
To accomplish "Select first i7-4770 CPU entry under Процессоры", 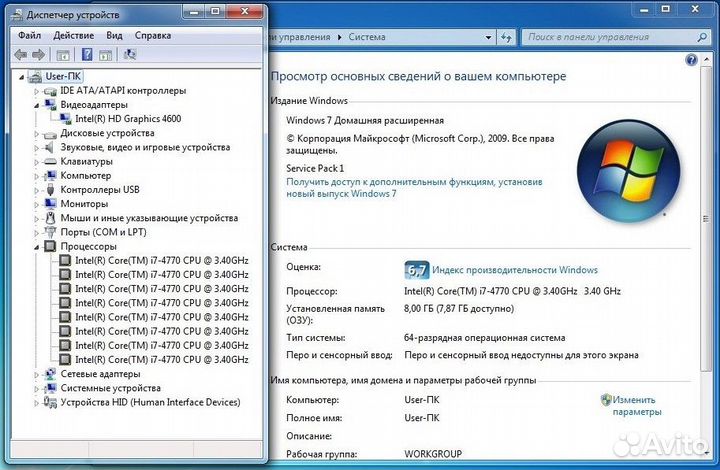I will (x=162, y=261).
